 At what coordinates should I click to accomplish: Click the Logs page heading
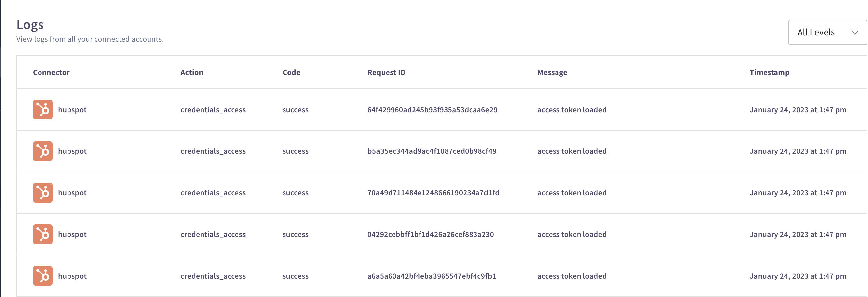tap(30, 25)
